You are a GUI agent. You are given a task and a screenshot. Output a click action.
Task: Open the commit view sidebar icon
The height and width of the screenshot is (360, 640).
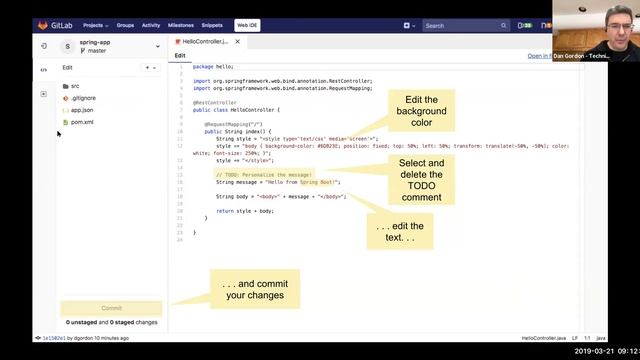(x=44, y=94)
